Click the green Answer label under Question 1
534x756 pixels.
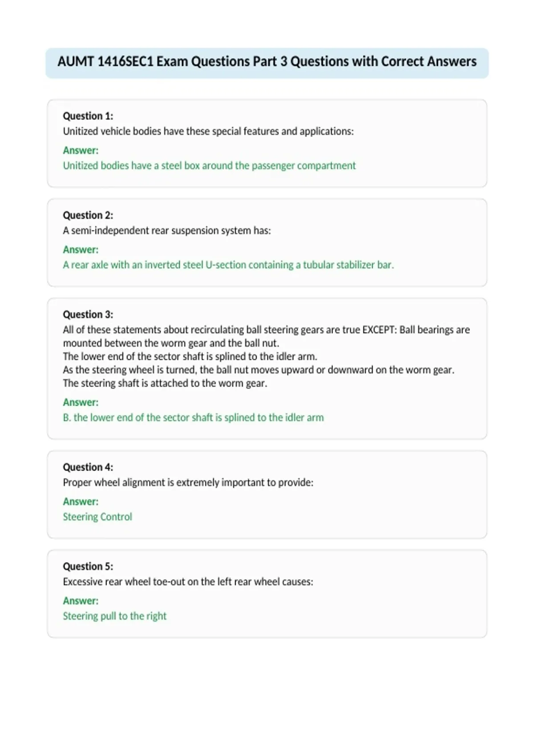tap(81, 150)
